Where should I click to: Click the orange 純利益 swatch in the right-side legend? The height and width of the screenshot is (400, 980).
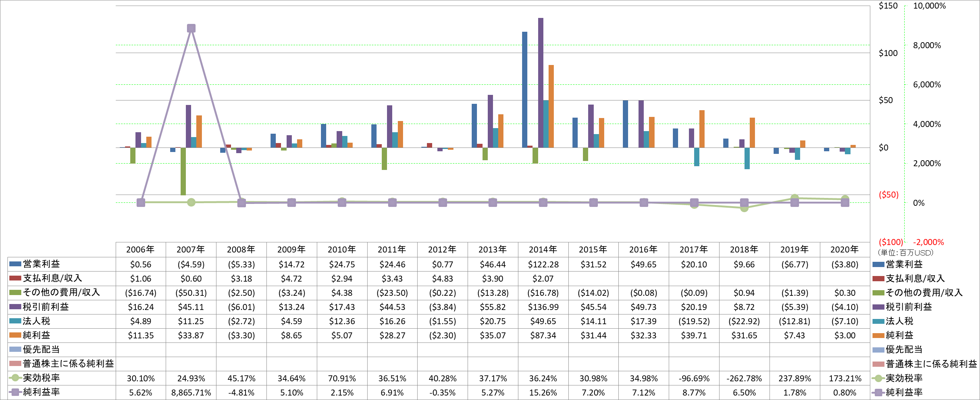(878, 335)
